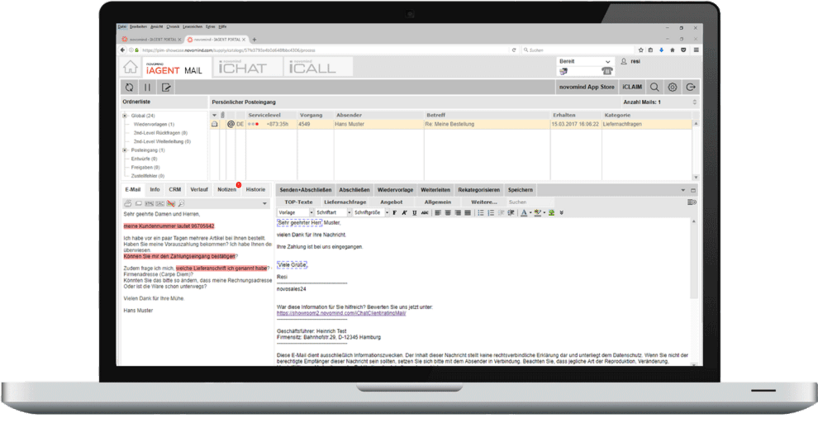The height and width of the screenshot is (447, 818).
Task: Select the Wiedervorlagen (1) folder
Action: tap(154, 124)
